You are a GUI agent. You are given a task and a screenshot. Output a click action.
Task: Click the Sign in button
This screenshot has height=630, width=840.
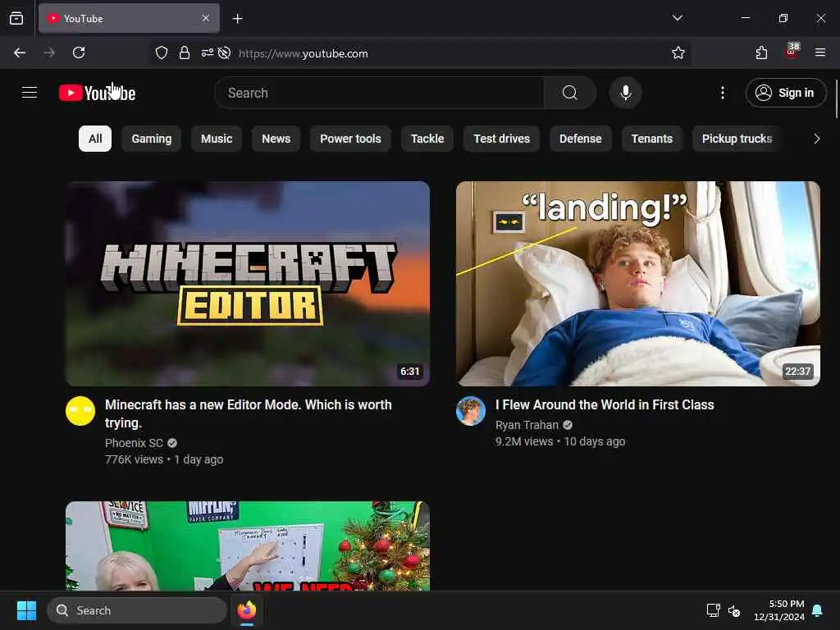[x=785, y=93]
